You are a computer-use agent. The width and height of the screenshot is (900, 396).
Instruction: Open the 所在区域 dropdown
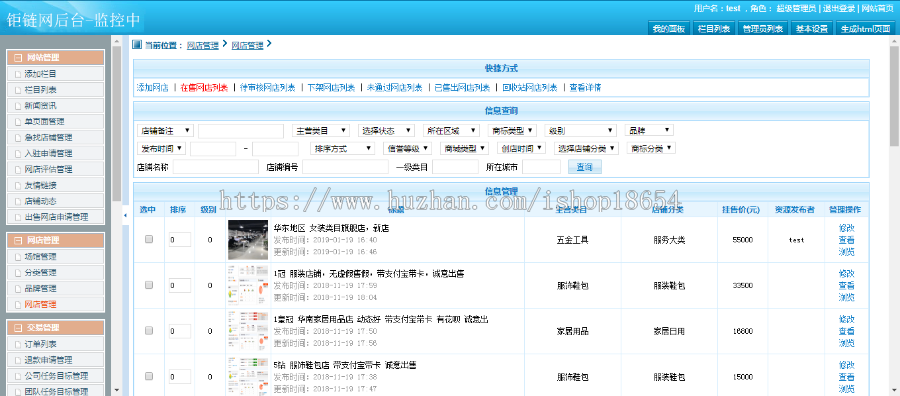coord(451,131)
